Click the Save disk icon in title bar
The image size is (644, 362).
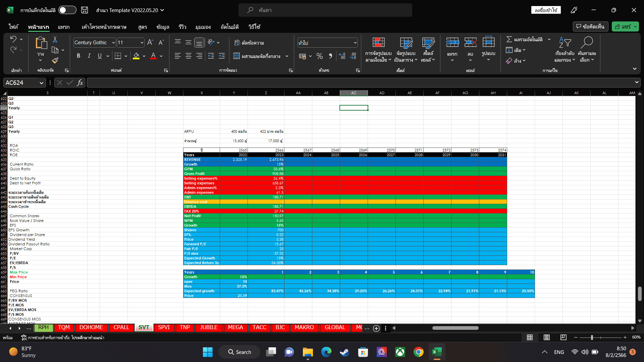85,10
